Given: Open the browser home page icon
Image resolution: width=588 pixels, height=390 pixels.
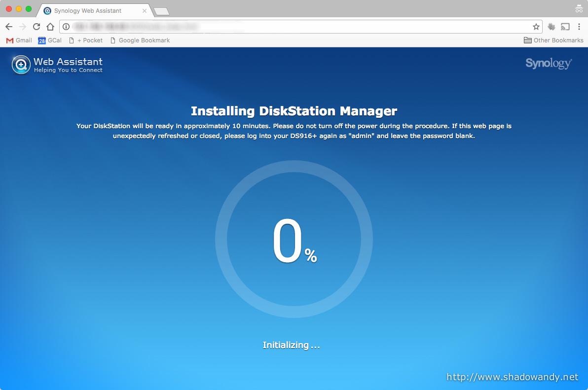Looking at the screenshot, I should tap(50, 27).
